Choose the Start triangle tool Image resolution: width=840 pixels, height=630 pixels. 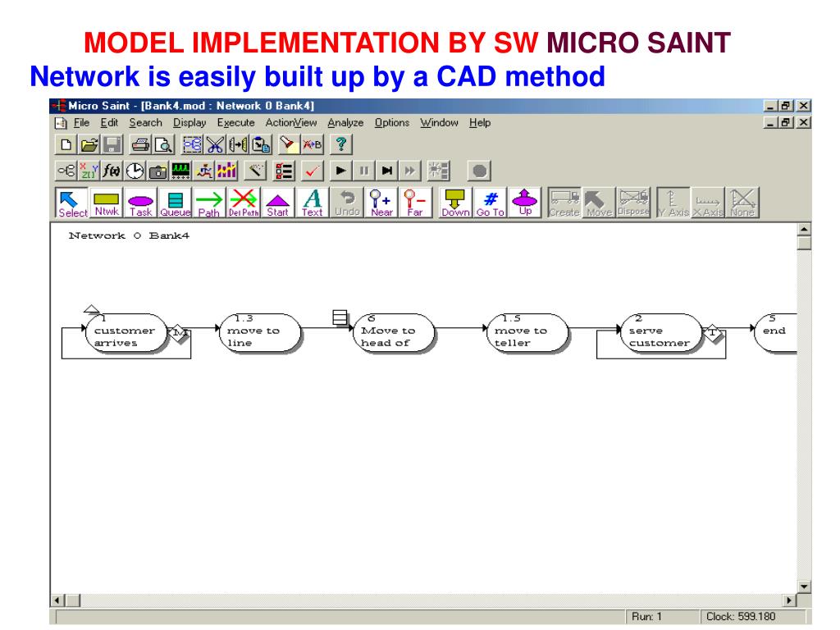[x=277, y=203]
